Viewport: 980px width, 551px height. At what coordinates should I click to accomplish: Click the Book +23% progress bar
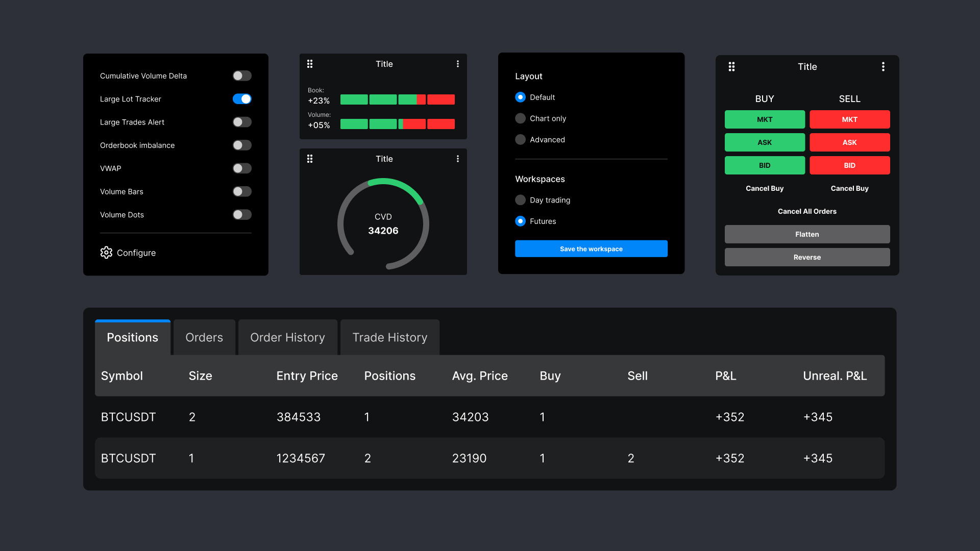[397, 99]
